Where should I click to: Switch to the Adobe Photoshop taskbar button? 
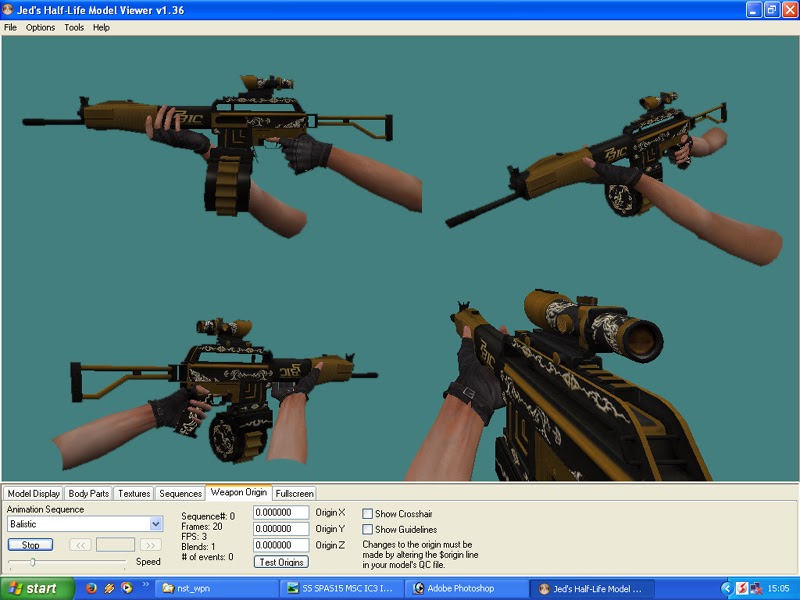pos(467,588)
